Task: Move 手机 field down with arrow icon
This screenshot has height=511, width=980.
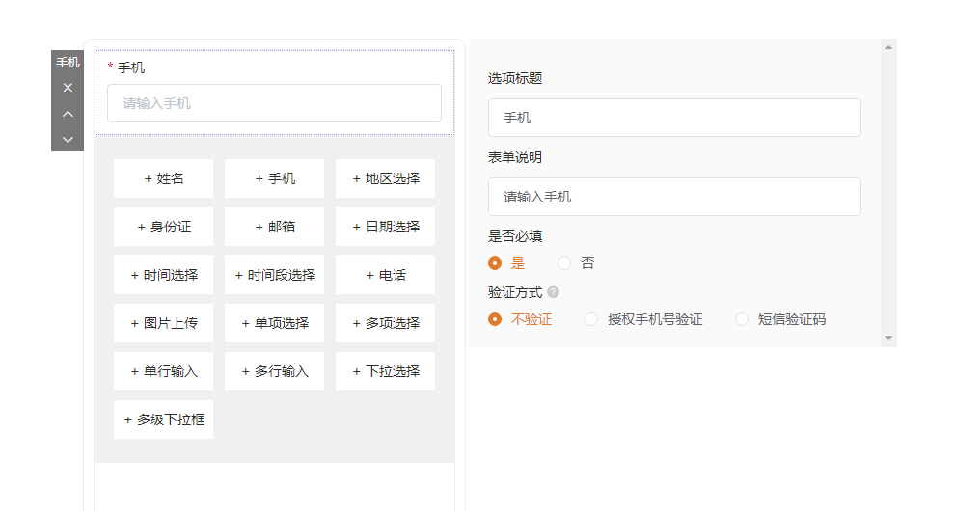Action: 68,139
